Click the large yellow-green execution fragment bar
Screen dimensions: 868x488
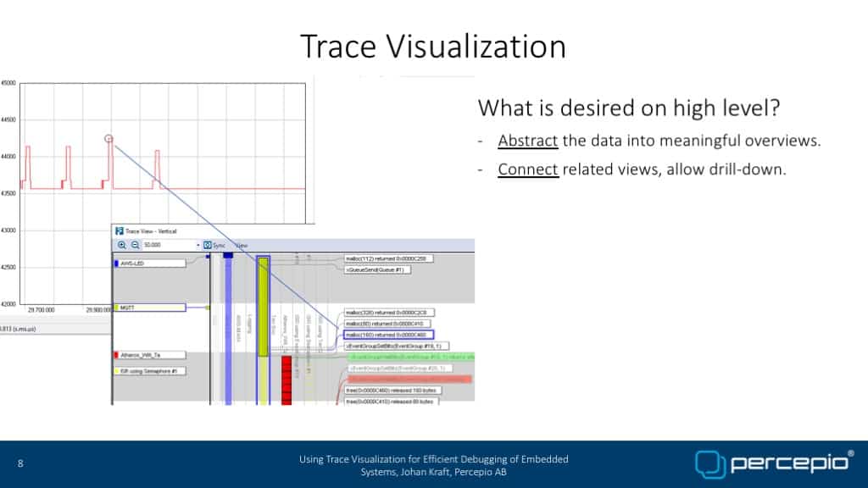(x=263, y=305)
